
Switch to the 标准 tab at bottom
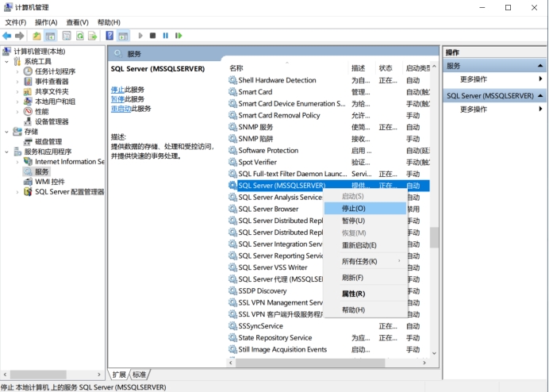139,375
